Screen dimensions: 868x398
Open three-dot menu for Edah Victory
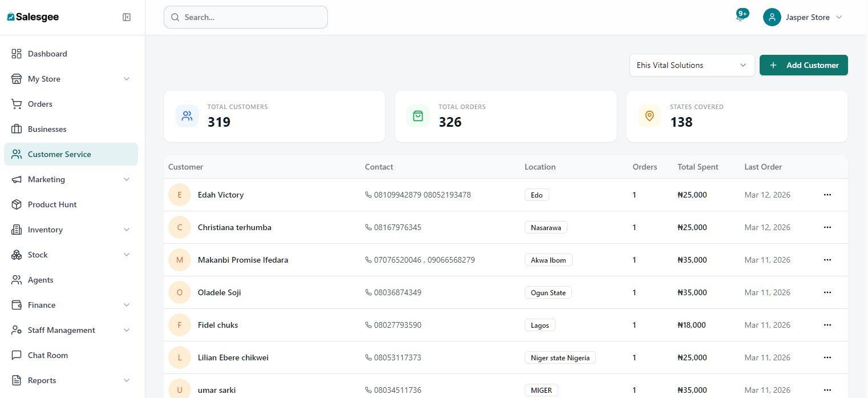pyautogui.click(x=827, y=195)
